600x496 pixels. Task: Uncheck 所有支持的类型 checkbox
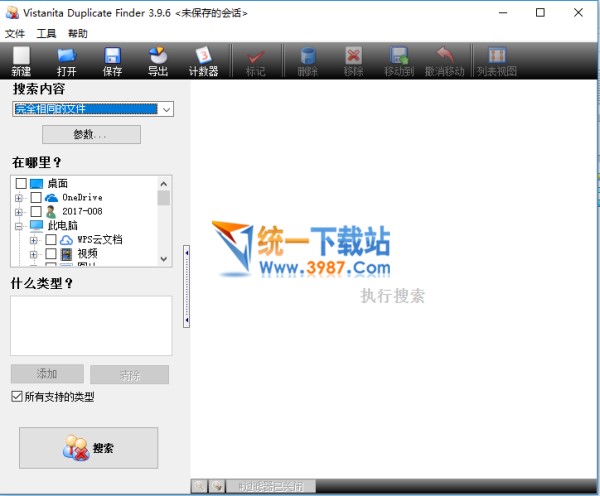click(x=17, y=396)
